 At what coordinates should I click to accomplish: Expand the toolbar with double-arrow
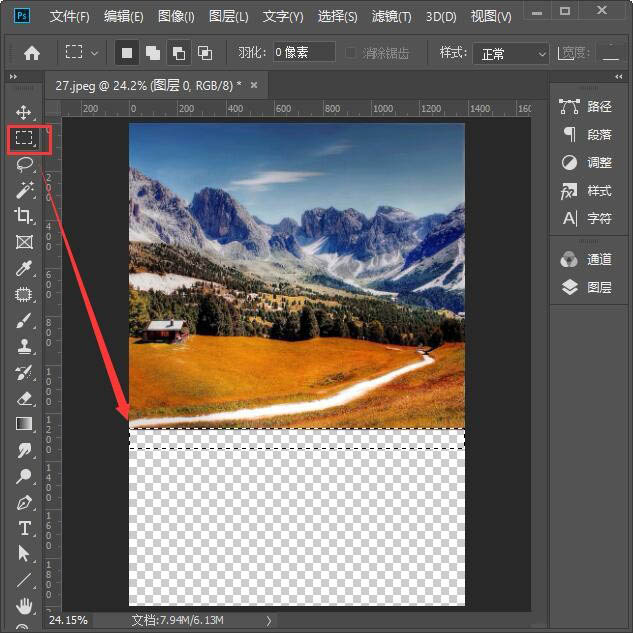pos(13,76)
